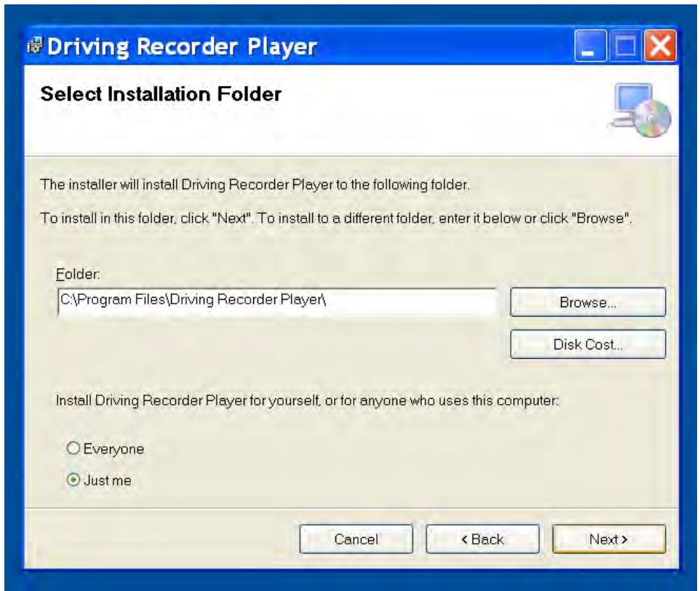The image size is (700, 591).
Task: Click the 'The installer will install' sentence
Action: pyautogui.click(x=255, y=184)
